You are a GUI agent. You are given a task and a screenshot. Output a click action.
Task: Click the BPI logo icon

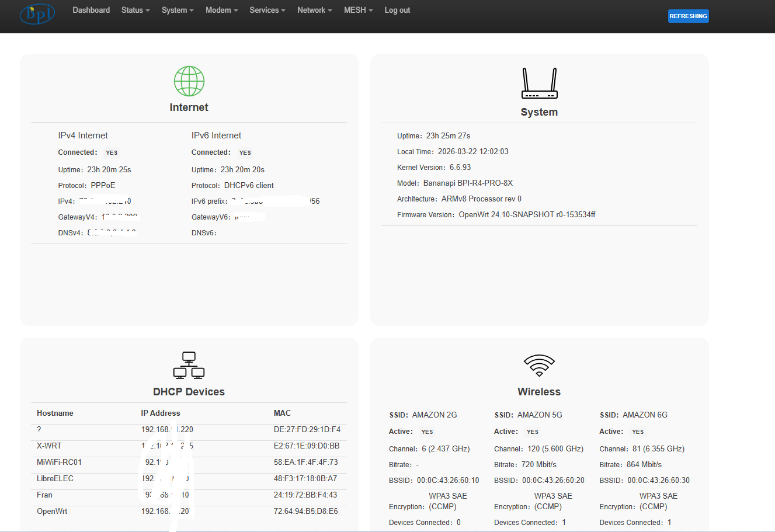37,13
